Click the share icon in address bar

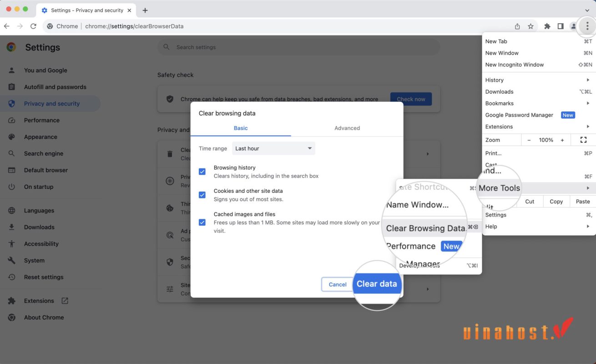click(x=517, y=26)
